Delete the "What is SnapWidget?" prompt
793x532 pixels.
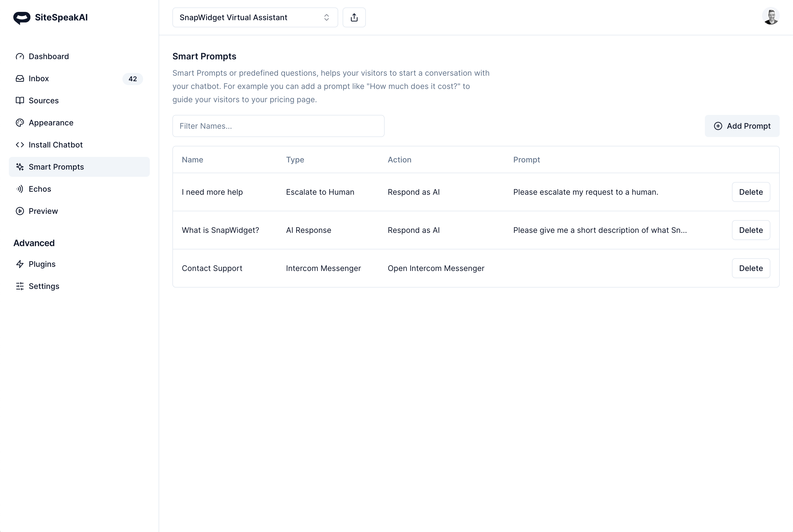point(751,230)
